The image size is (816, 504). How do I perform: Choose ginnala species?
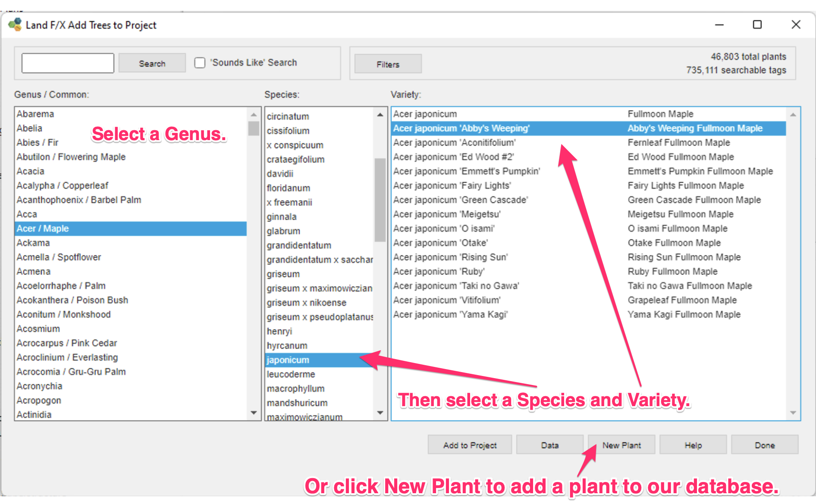(319, 216)
